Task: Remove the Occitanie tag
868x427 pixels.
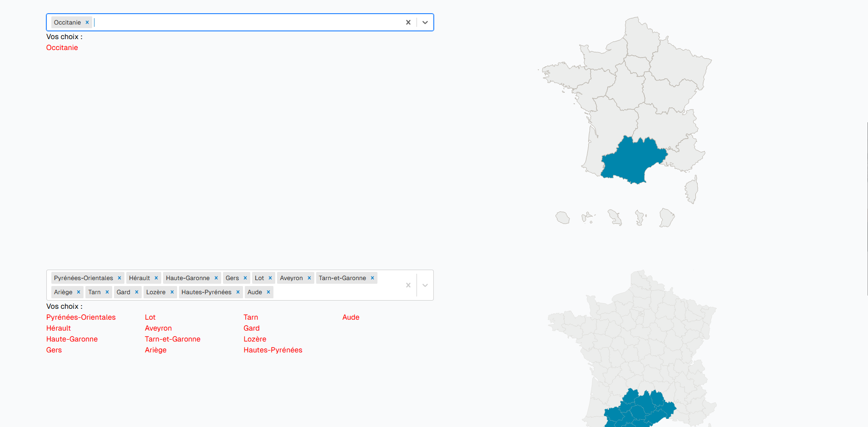Action: (x=87, y=22)
